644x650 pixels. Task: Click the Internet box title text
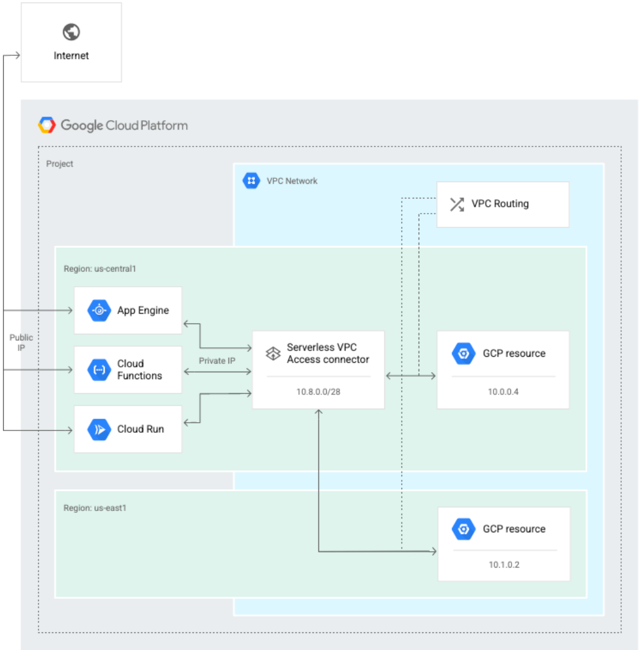[71, 56]
